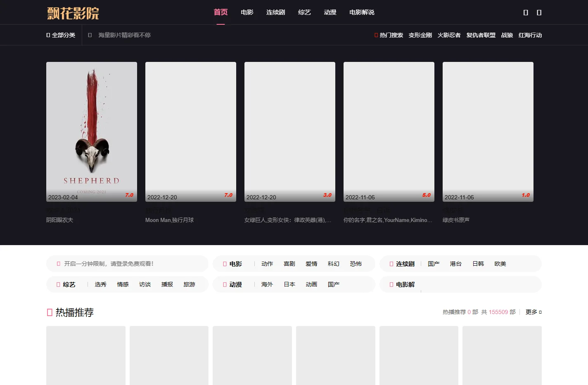Filter movies by 科幻
This screenshot has height=385, width=588.
point(334,264)
